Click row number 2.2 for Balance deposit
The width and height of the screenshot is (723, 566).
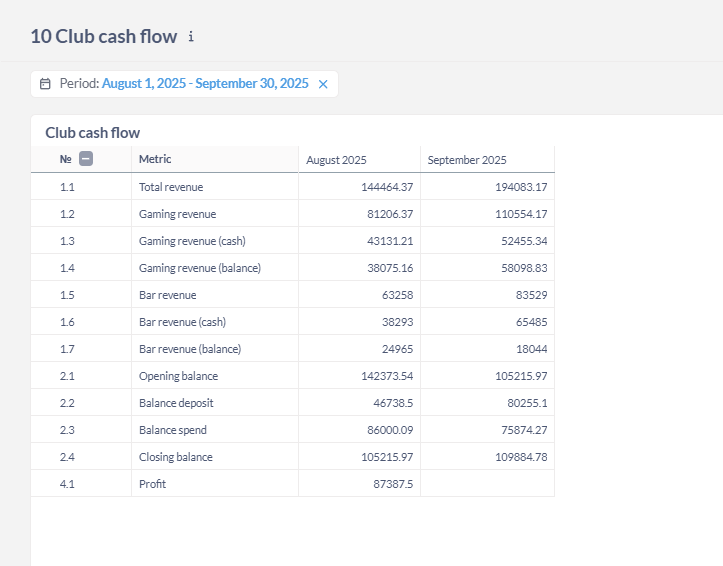pyautogui.click(x=67, y=403)
